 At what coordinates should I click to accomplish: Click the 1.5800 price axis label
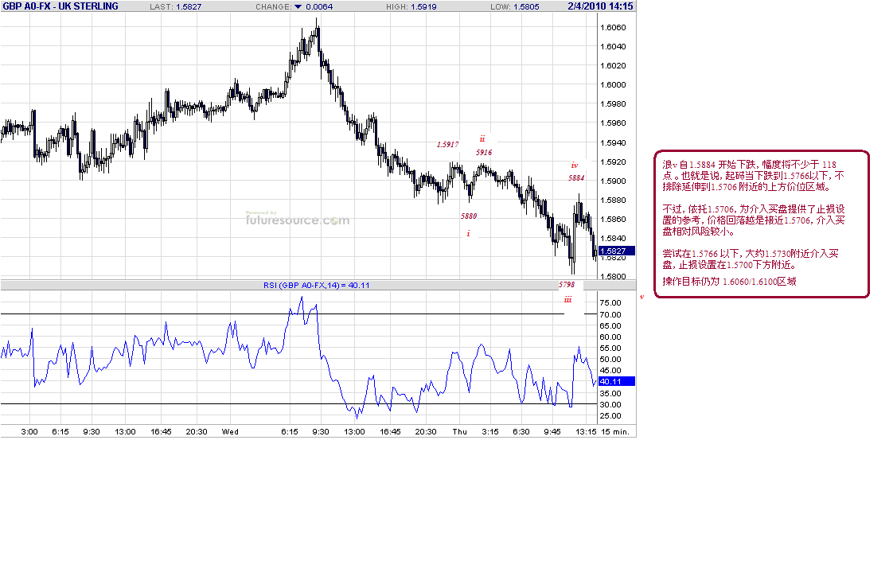(x=613, y=277)
